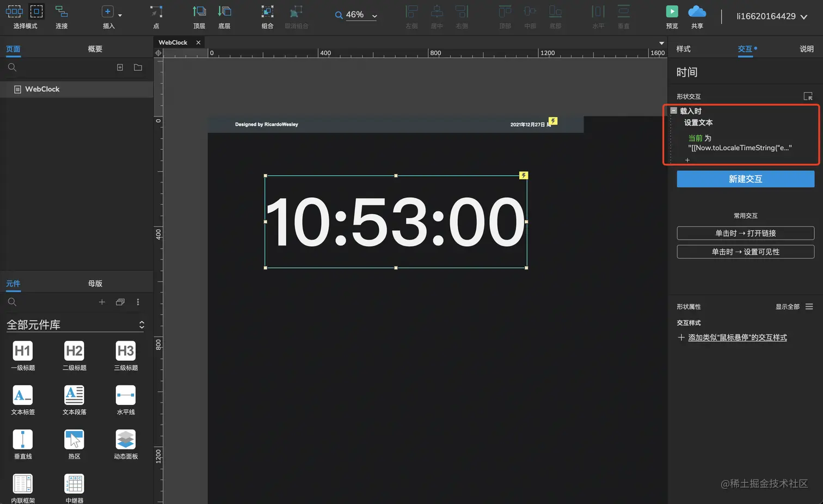
Task: Click the search icon in pages panel
Action: click(x=12, y=67)
